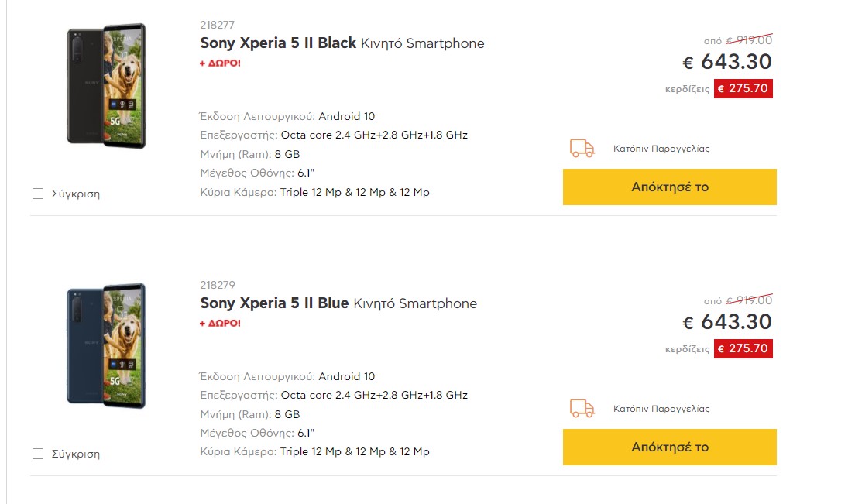The image size is (855, 504).
Task: Click product code 218277
Action: pyautogui.click(x=217, y=25)
